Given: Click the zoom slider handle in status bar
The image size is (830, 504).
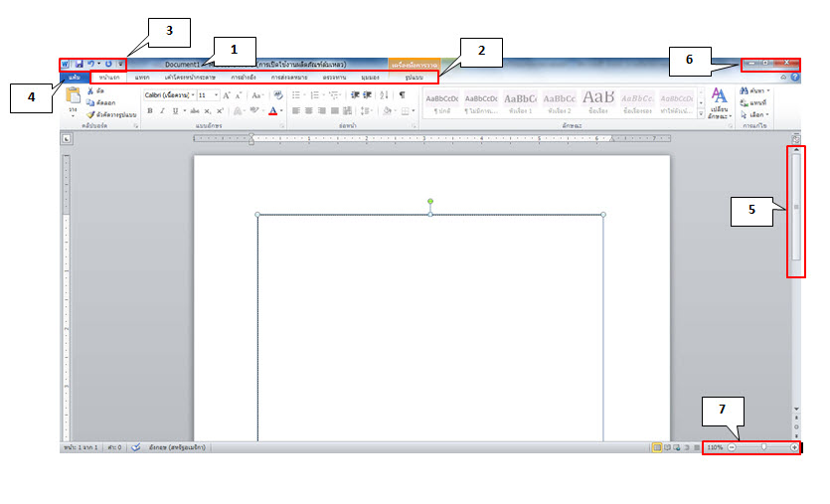Looking at the screenshot, I should tap(763, 448).
